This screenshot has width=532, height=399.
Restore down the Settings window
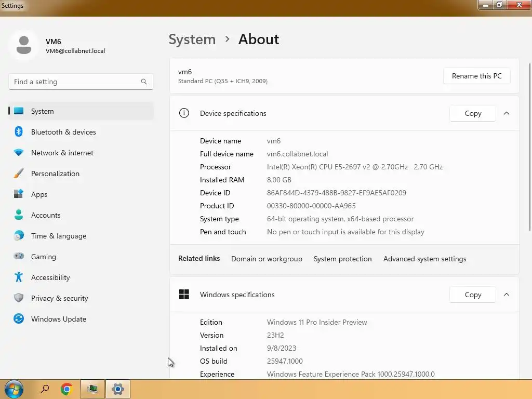coord(499,5)
